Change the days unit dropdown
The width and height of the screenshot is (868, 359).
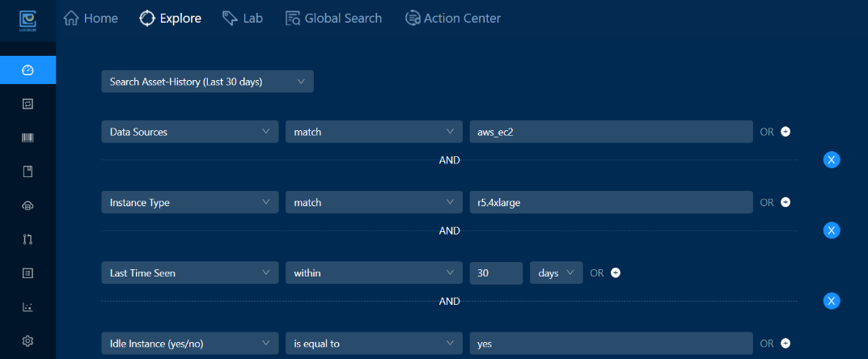[557, 272]
